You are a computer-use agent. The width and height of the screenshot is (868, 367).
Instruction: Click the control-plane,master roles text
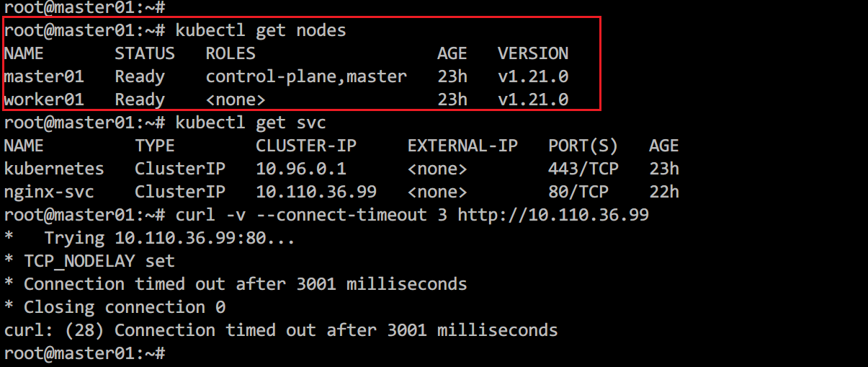click(306, 76)
